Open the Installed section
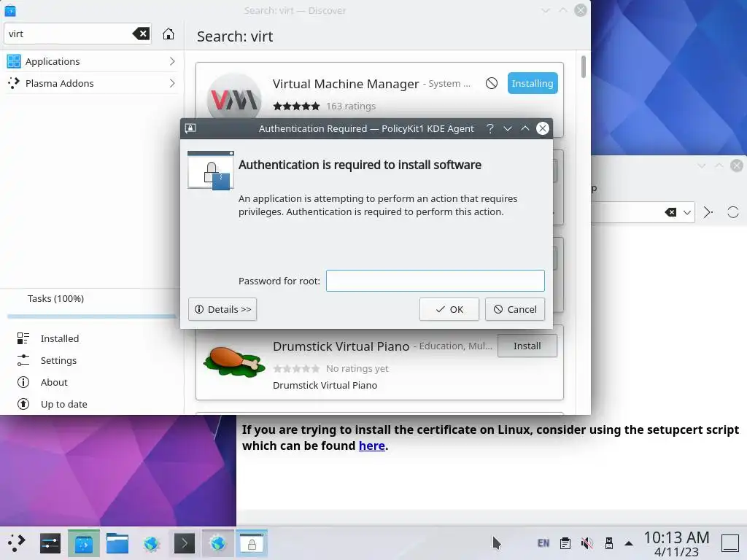 (60, 338)
